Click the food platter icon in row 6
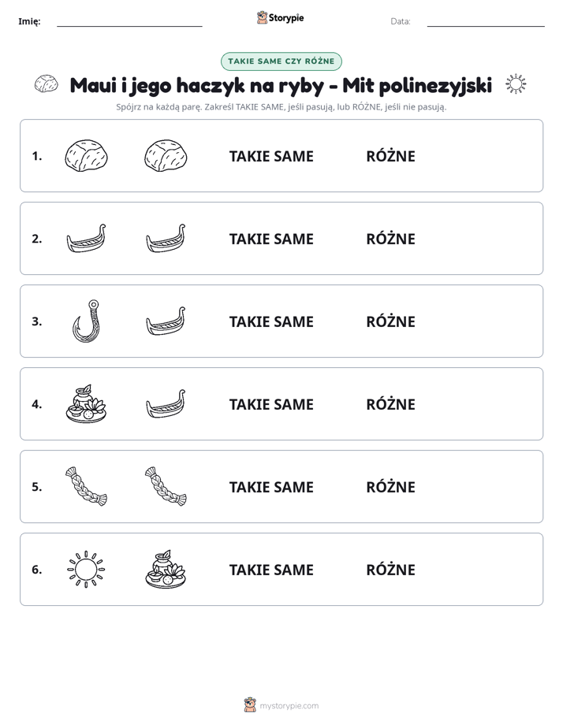The height and width of the screenshot is (728, 563). pos(166,569)
